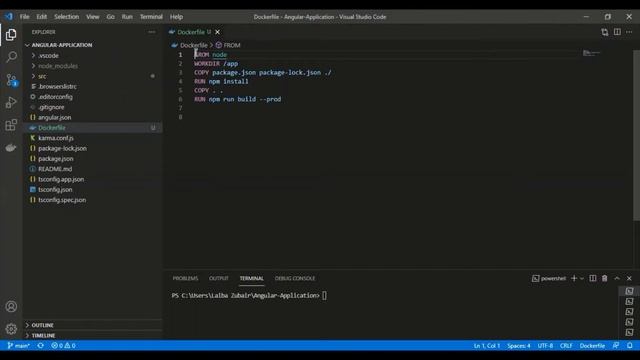Open the View menu
The image size is (640, 360).
click(x=93, y=17)
